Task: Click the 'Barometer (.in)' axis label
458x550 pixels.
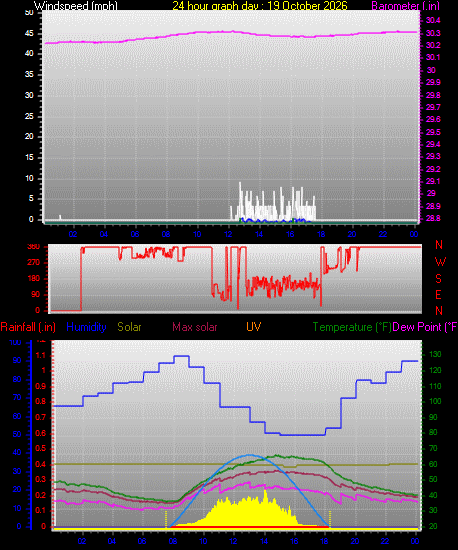Action: (x=405, y=6)
